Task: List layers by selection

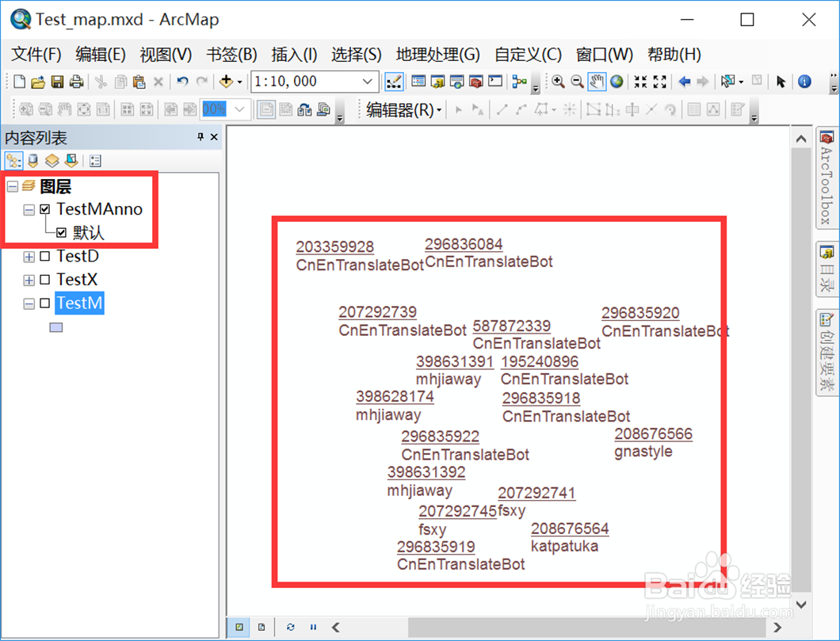Action: [71, 161]
